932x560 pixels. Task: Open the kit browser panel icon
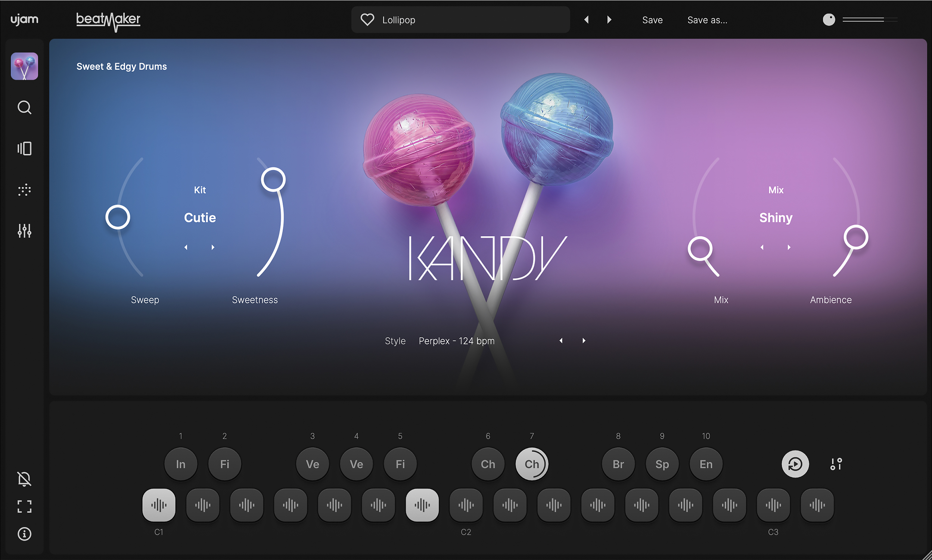(x=24, y=148)
